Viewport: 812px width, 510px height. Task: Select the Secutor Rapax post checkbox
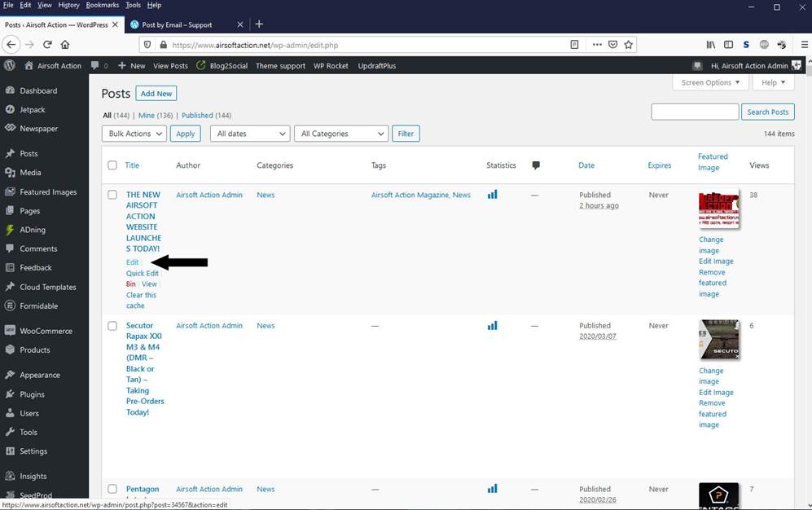(x=112, y=326)
